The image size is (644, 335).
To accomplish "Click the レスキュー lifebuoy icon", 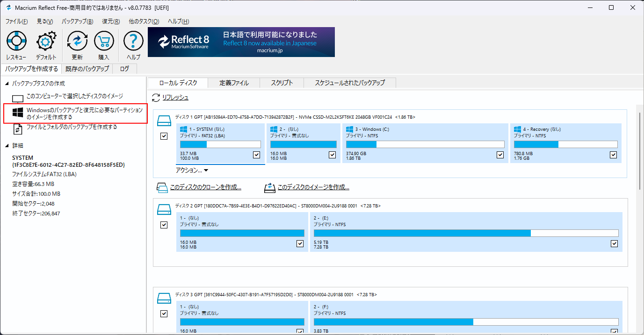I will point(16,42).
